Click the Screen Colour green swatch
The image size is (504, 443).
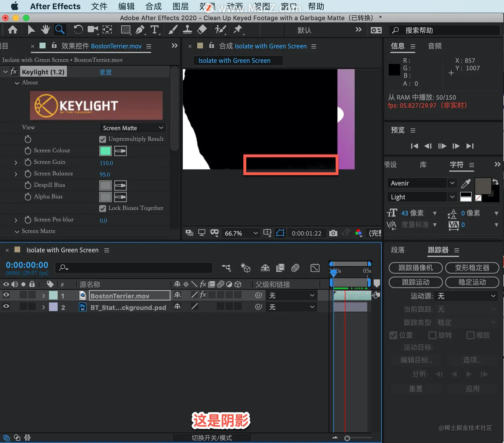click(x=105, y=151)
